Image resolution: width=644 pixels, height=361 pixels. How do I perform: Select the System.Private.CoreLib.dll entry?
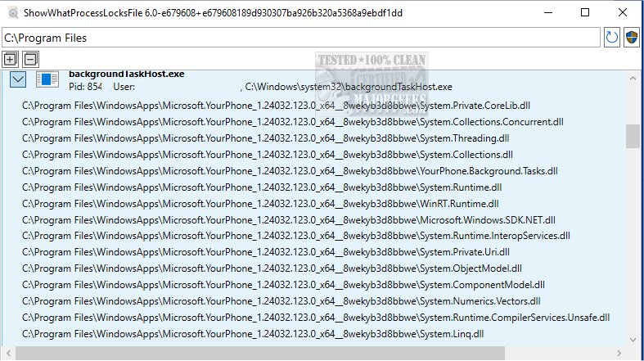click(x=277, y=105)
